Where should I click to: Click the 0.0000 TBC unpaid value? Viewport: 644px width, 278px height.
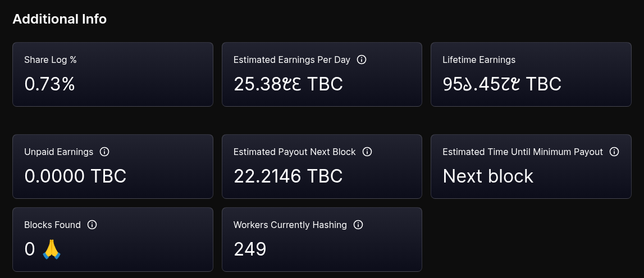coord(75,176)
